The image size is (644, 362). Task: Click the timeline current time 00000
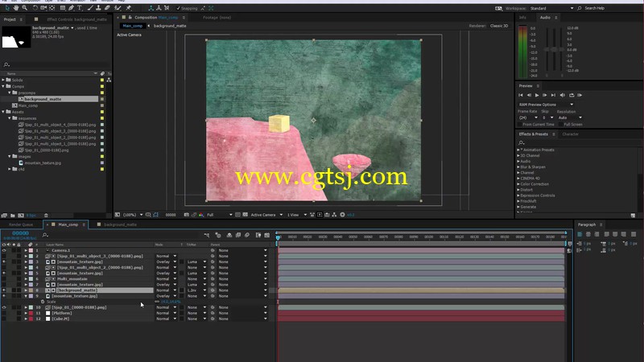[20, 233]
